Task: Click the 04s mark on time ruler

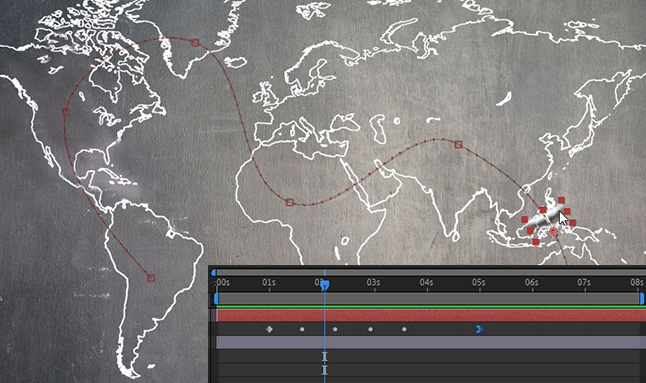Action: [426, 283]
